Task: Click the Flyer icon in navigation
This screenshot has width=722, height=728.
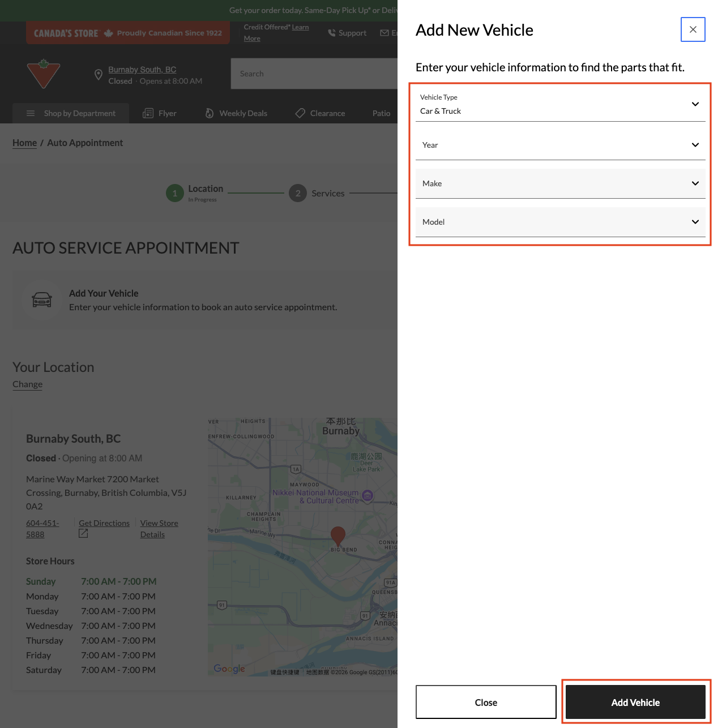Action: [148, 113]
